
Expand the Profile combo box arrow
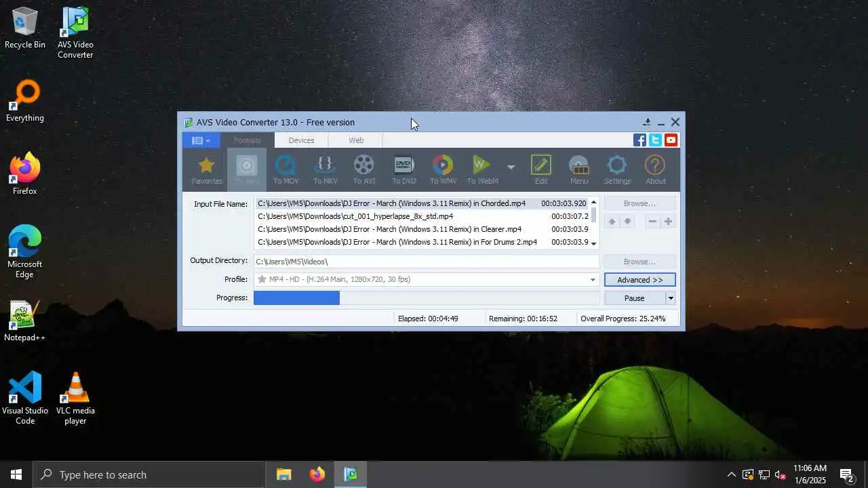pos(593,280)
